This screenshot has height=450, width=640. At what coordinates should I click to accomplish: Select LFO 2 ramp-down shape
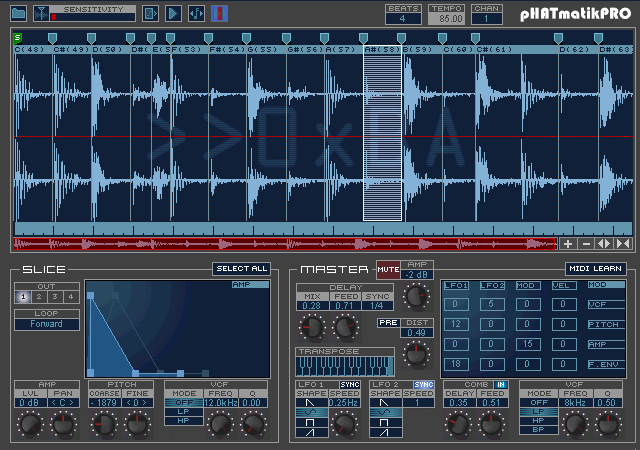pos(386,403)
